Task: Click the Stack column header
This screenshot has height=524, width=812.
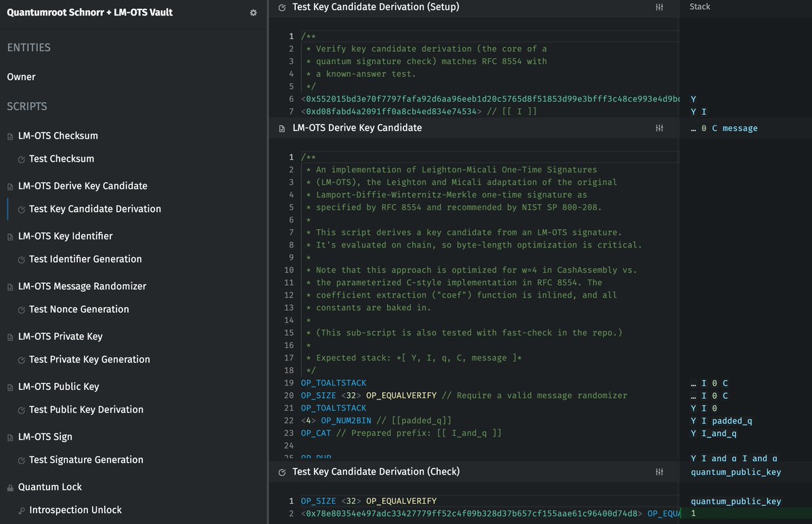Action: click(700, 7)
